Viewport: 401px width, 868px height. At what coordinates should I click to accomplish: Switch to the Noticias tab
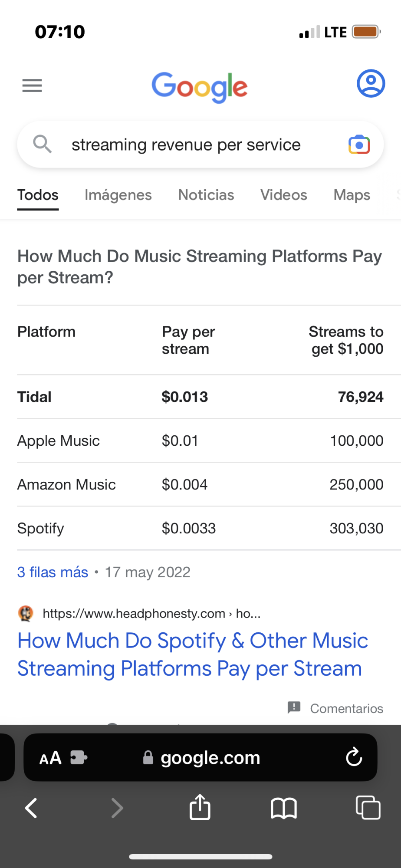click(x=206, y=195)
